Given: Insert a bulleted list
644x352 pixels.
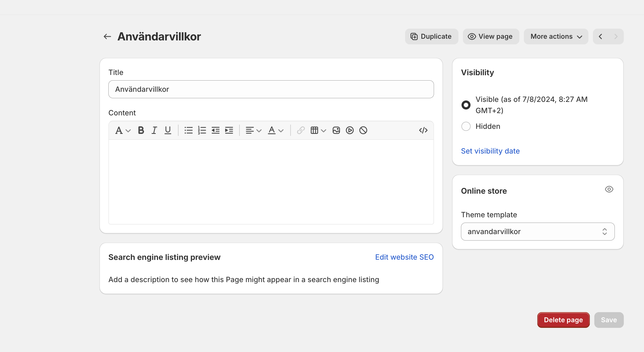Looking at the screenshot, I should [188, 130].
